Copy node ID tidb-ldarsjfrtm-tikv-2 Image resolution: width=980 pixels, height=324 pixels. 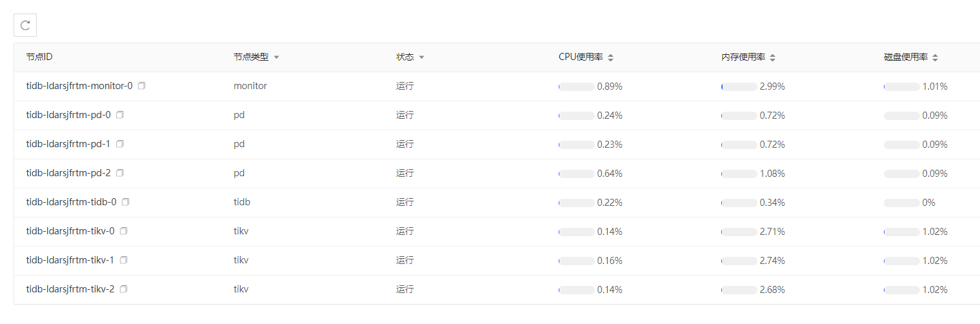pyautogui.click(x=124, y=289)
